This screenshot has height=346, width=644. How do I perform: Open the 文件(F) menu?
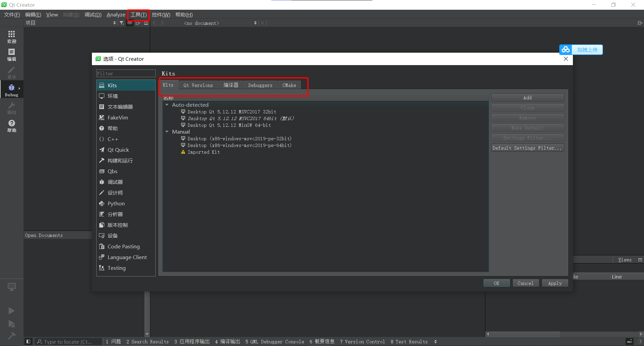click(x=12, y=15)
